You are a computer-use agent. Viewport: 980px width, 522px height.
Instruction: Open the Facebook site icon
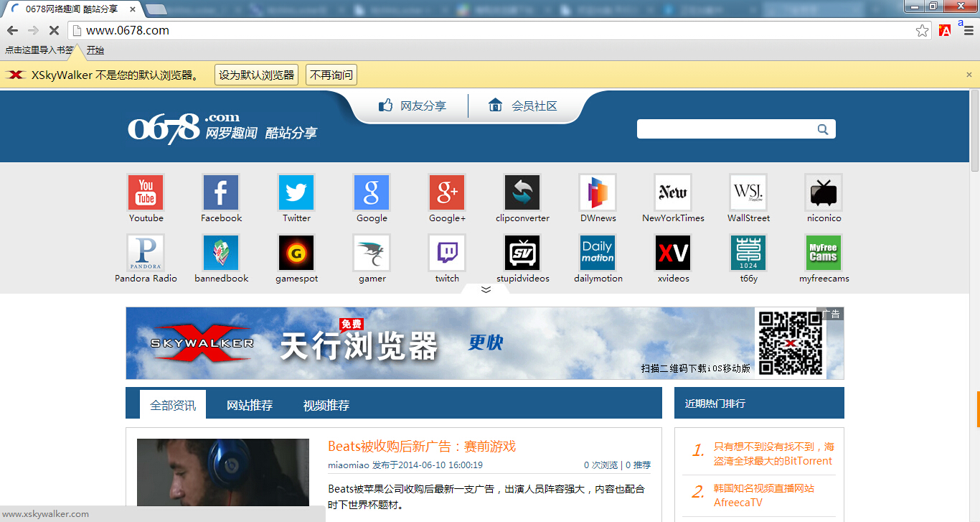point(221,192)
